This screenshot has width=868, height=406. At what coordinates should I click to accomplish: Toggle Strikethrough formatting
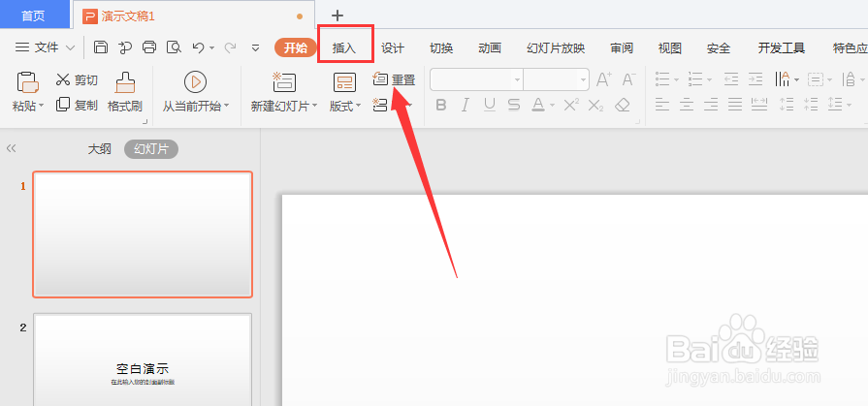click(514, 105)
